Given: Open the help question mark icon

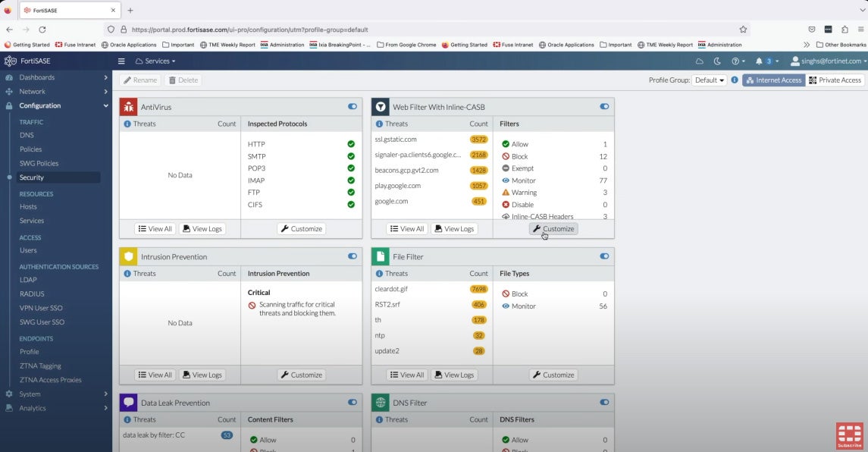Looking at the screenshot, I should point(735,61).
